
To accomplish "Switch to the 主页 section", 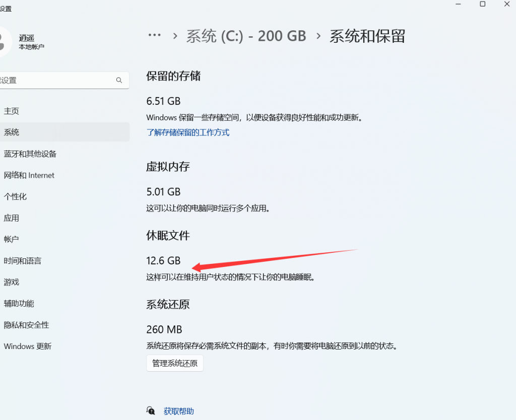I will pos(11,110).
